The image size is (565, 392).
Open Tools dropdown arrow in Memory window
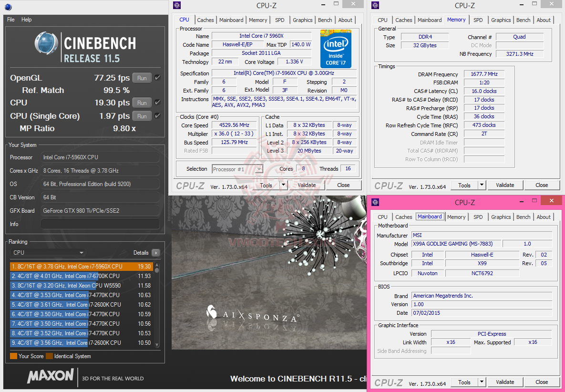[482, 185]
